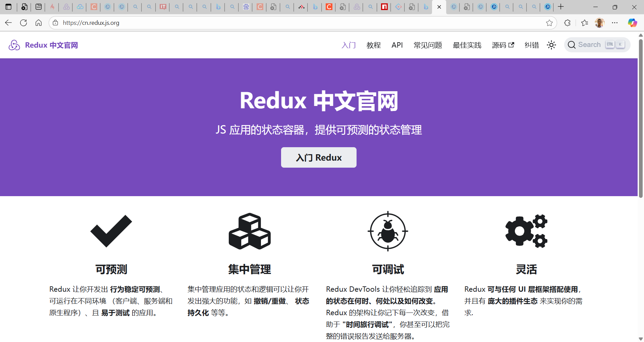Open the 常见问题 navigation item

click(x=428, y=45)
